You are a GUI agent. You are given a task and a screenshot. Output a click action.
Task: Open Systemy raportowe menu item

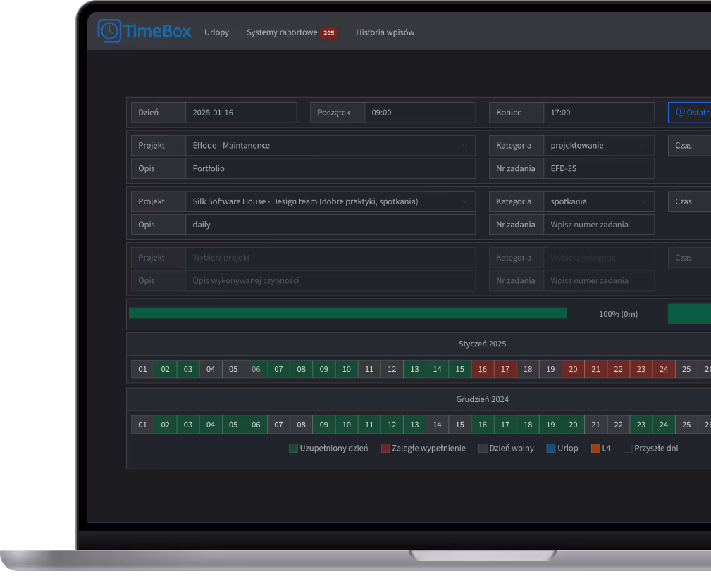(x=282, y=32)
